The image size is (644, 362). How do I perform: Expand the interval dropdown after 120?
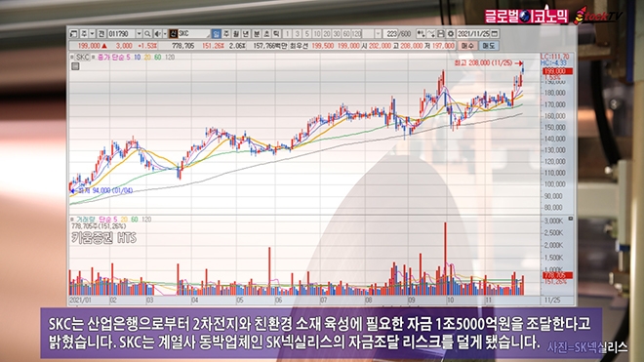(x=378, y=34)
